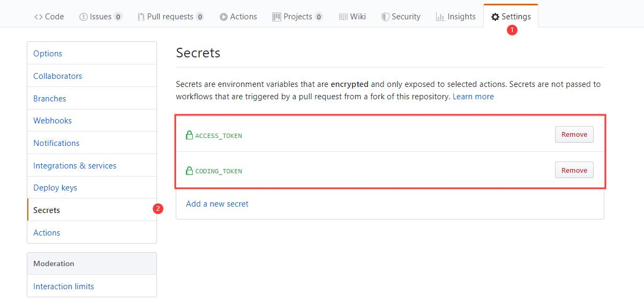644x308 pixels.
Task: Click the Settings gear icon
Action: (495, 17)
